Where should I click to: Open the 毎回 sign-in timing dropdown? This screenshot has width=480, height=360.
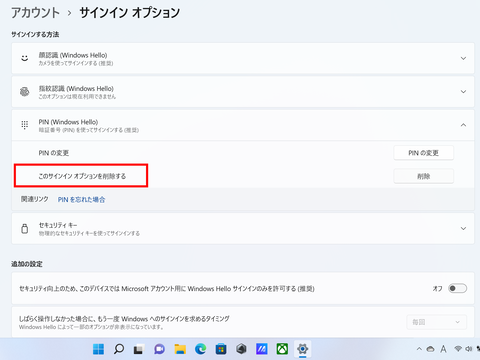(x=436, y=322)
